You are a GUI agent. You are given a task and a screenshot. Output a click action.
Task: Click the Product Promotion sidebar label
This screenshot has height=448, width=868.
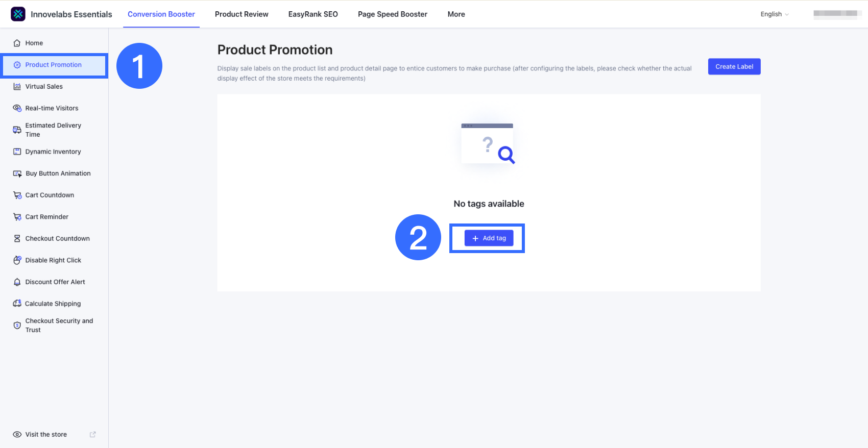[x=54, y=65]
